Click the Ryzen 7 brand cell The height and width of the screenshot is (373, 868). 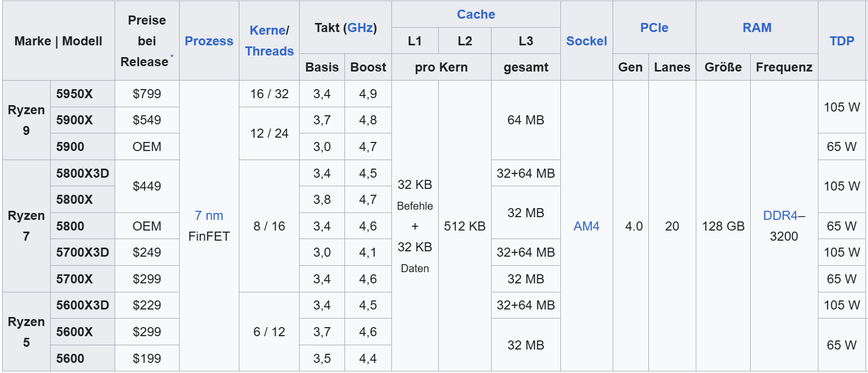tap(26, 226)
